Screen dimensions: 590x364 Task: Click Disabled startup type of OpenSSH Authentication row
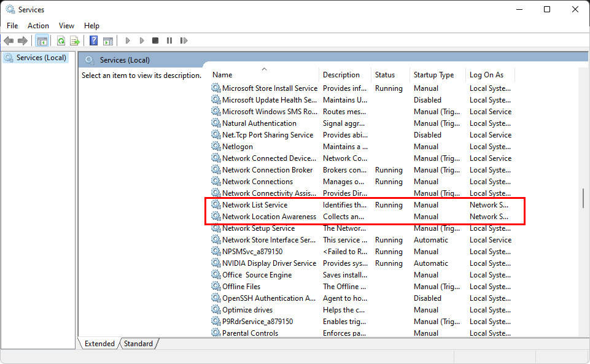[427, 298]
